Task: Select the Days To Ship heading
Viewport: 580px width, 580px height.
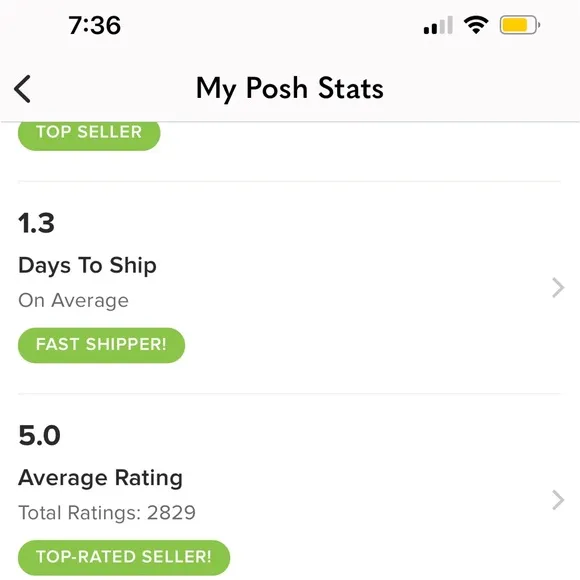Action: [x=87, y=266]
